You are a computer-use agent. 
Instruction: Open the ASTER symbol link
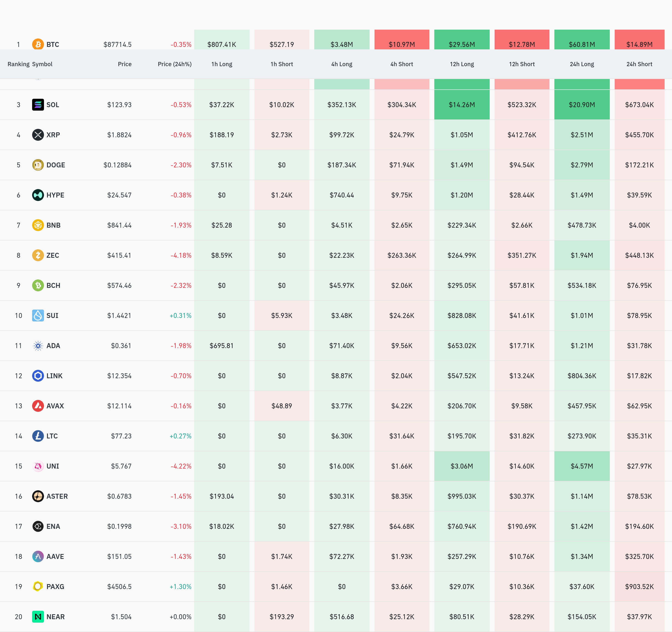57,496
